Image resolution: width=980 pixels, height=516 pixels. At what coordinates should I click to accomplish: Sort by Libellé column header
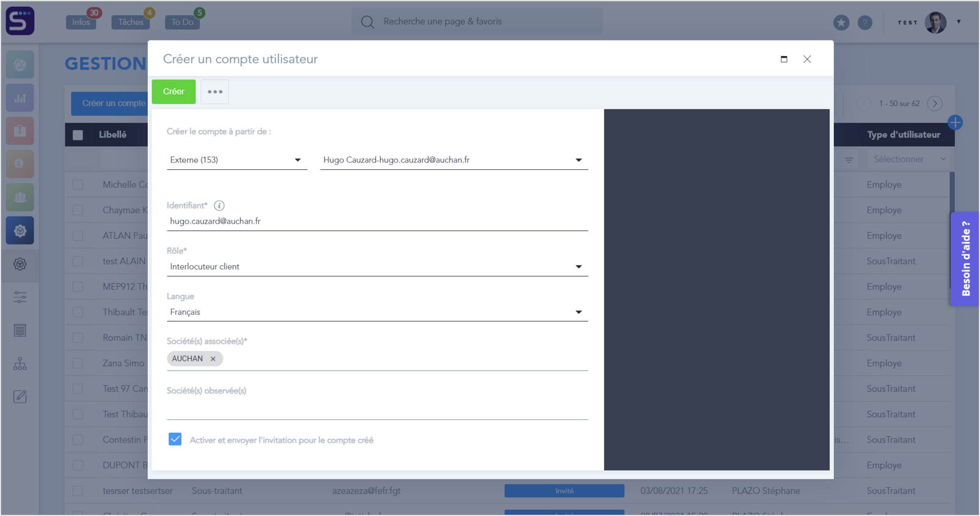tap(112, 135)
